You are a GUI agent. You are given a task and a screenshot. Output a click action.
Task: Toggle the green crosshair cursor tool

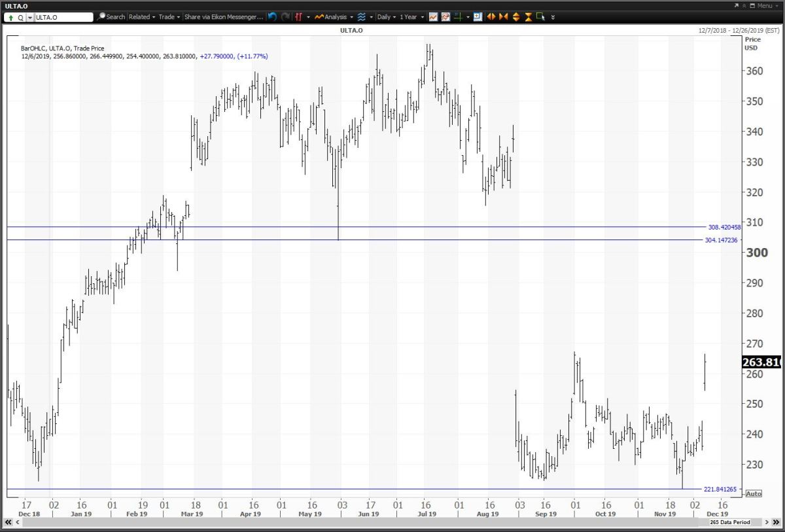[459, 17]
